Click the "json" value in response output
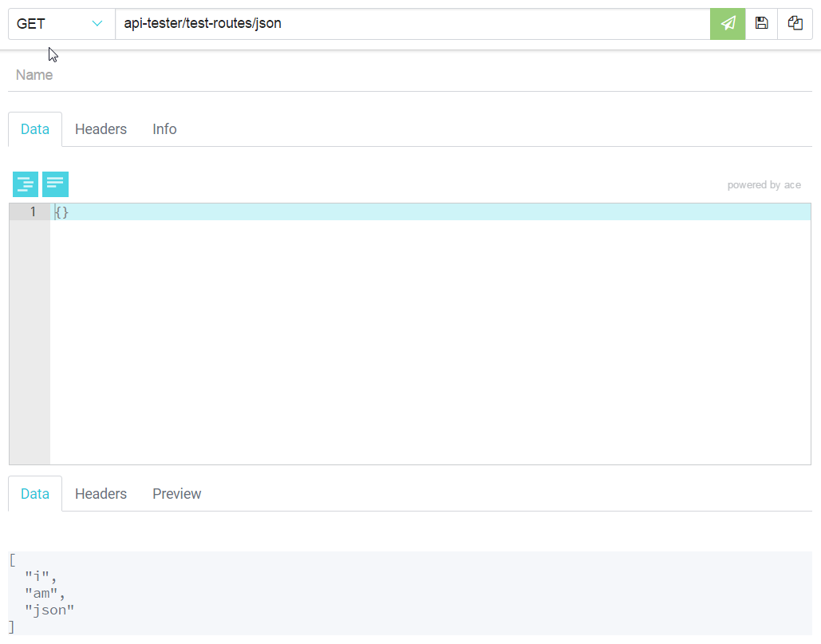 tap(49, 610)
